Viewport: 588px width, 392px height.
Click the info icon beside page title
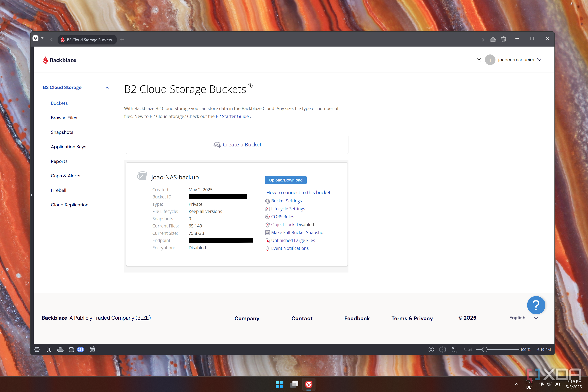click(250, 86)
